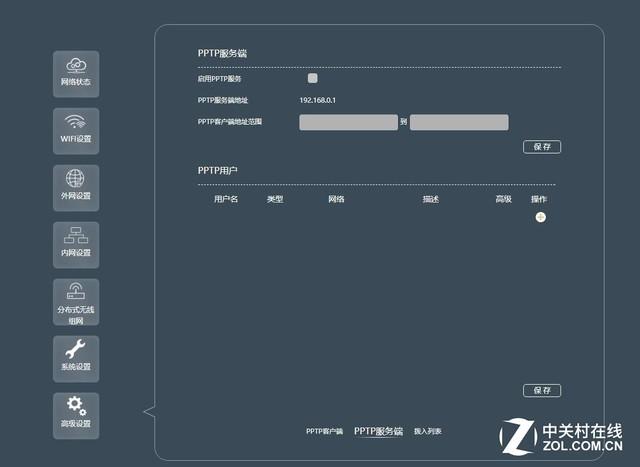Save the PPTP服务端 server settings
Image resolution: width=640 pixels, height=467 pixels.
(542, 147)
